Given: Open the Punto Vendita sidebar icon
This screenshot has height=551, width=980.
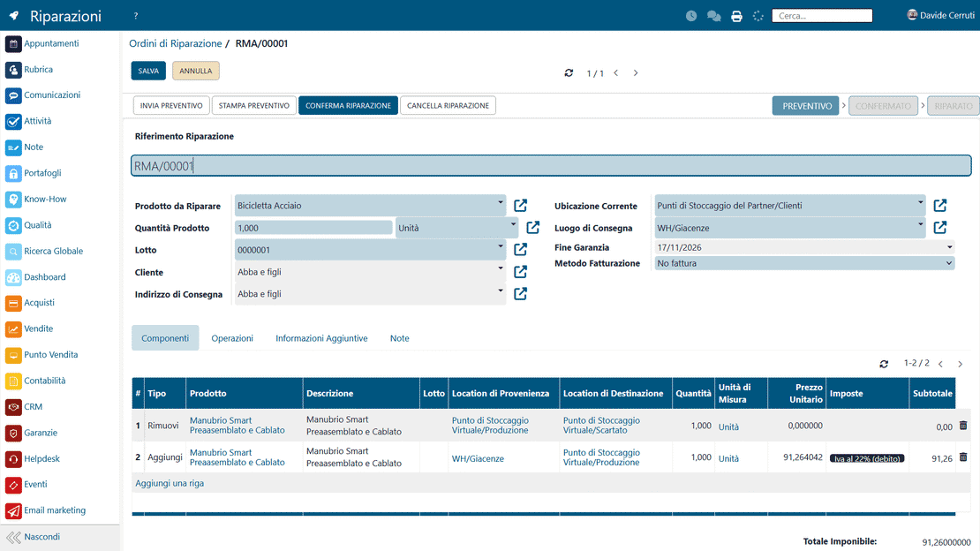Looking at the screenshot, I should (x=13, y=355).
